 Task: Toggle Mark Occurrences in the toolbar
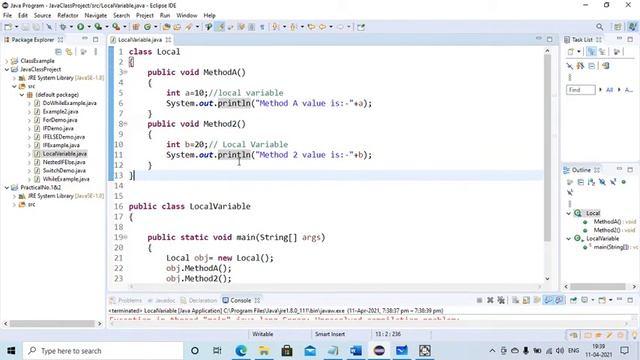click(220, 27)
